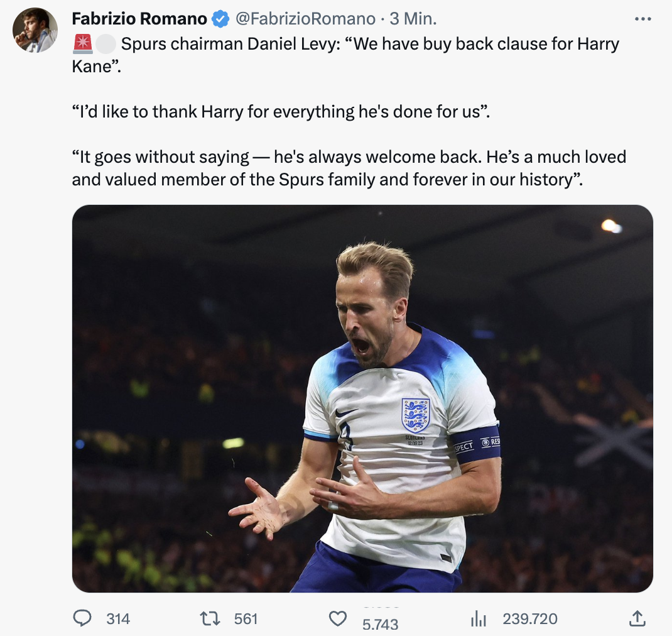Click the Fabrizio Romano display name
Image resolution: width=672 pixels, height=636 pixels.
[x=139, y=19]
